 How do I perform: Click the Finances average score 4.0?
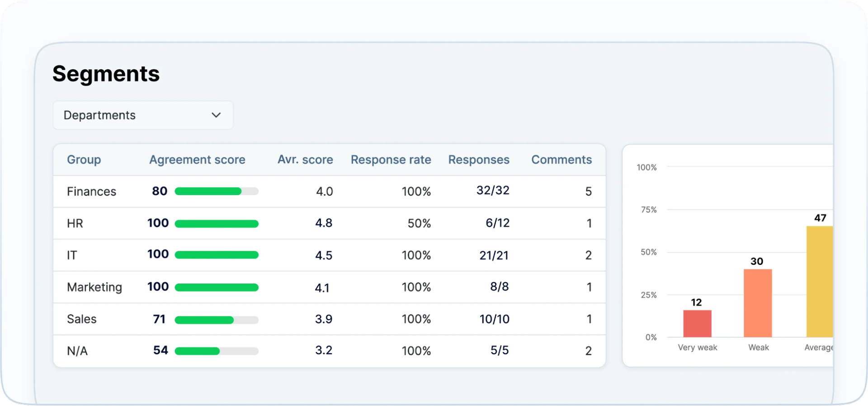click(x=324, y=192)
